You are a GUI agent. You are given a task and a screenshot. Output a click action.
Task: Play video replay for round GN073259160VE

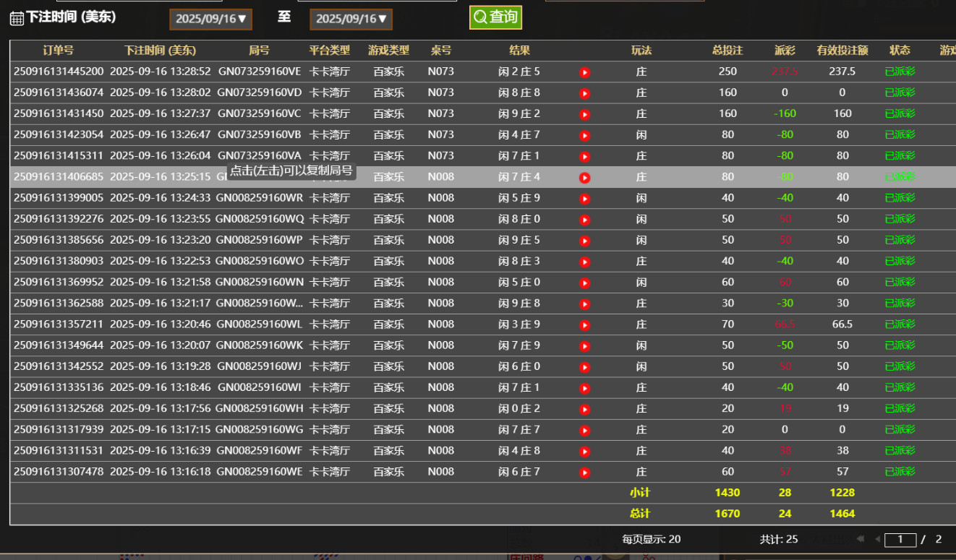click(x=585, y=72)
